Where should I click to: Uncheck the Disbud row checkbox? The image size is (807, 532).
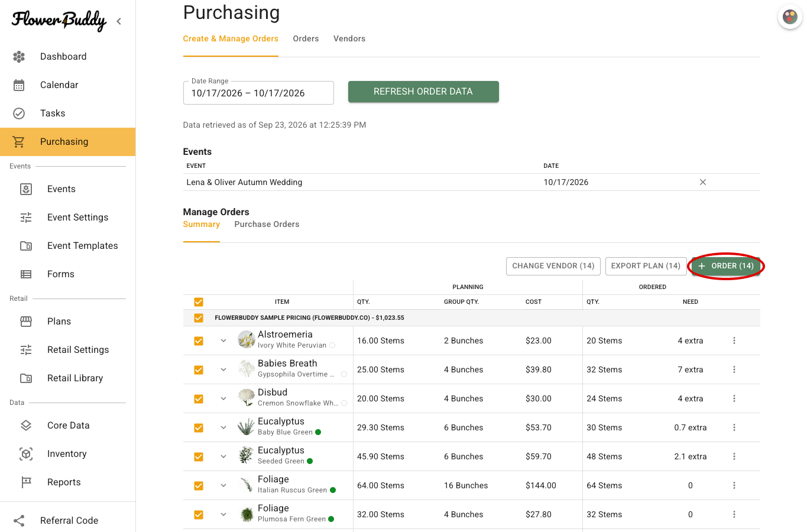point(199,399)
